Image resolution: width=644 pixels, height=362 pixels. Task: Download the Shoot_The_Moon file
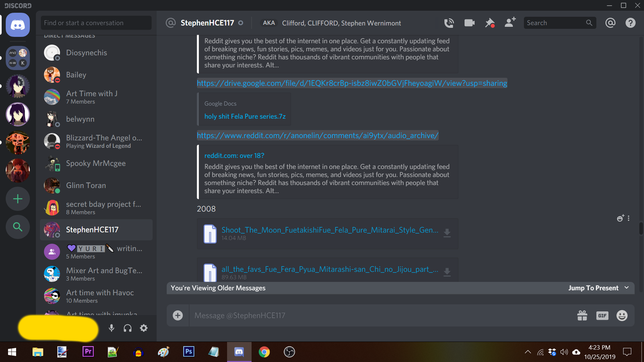[x=447, y=233]
